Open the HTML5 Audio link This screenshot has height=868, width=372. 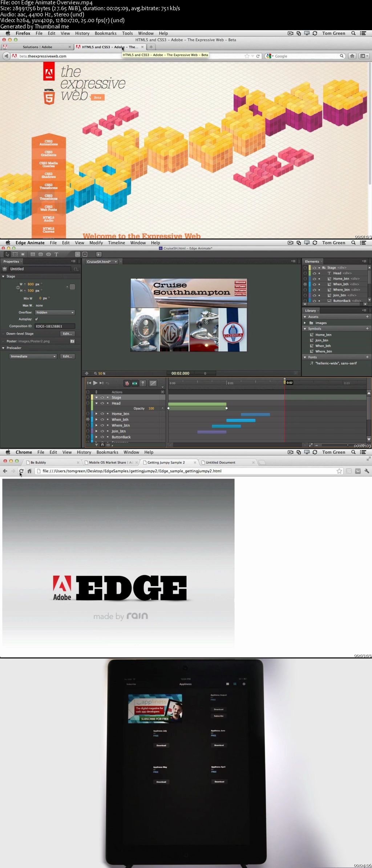pos(49,219)
